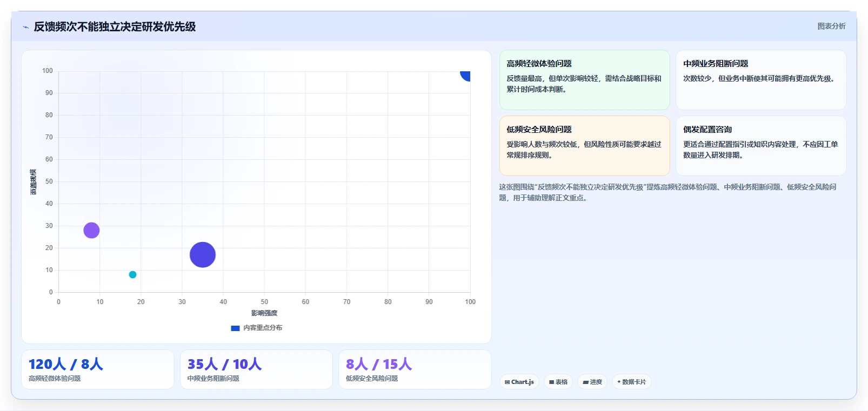Click the 进度 tag icon
Screen dimensions: 868x411
tap(586, 382)
